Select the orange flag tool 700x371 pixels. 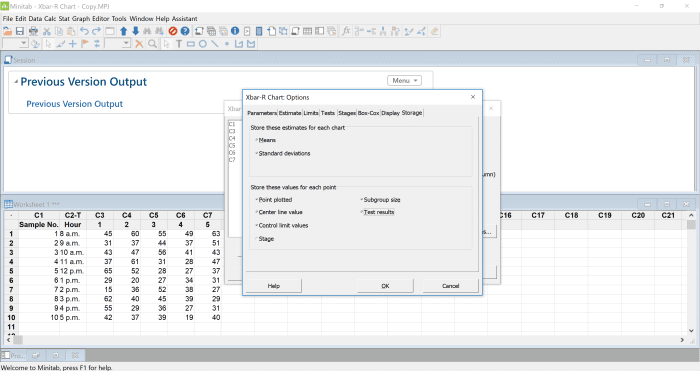point(85,44)
